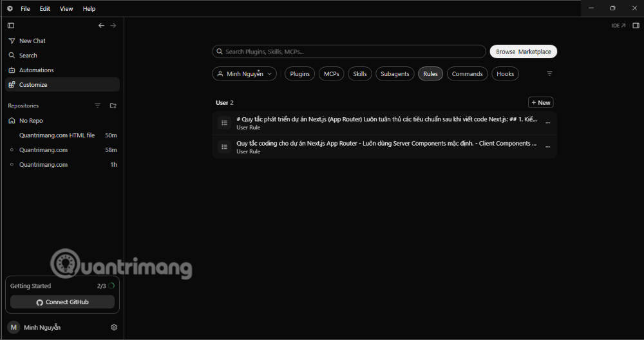Filter repositories using the Repositories filter icon
This screenshot has width=644, height=340.
click(x=97, y=106)
